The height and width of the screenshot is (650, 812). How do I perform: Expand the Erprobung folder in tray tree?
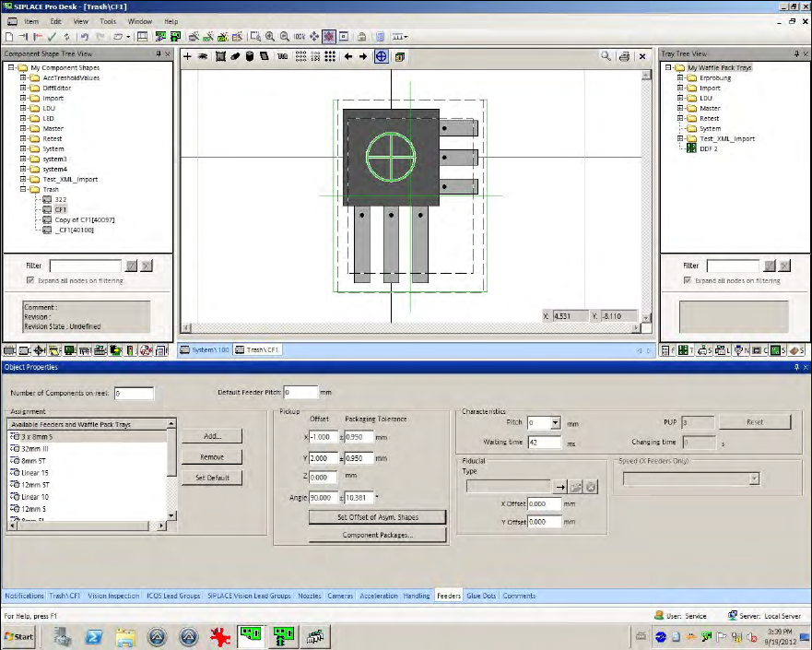pyautogui.click(x=681, y=77)
